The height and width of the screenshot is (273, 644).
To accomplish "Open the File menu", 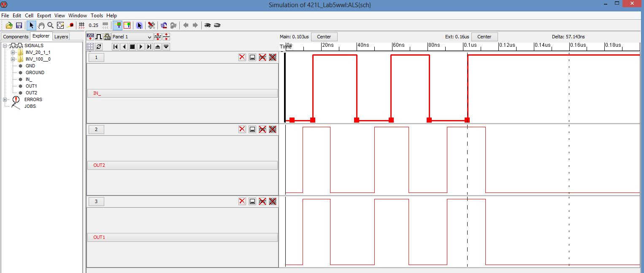I will click(x=5, y=16).
